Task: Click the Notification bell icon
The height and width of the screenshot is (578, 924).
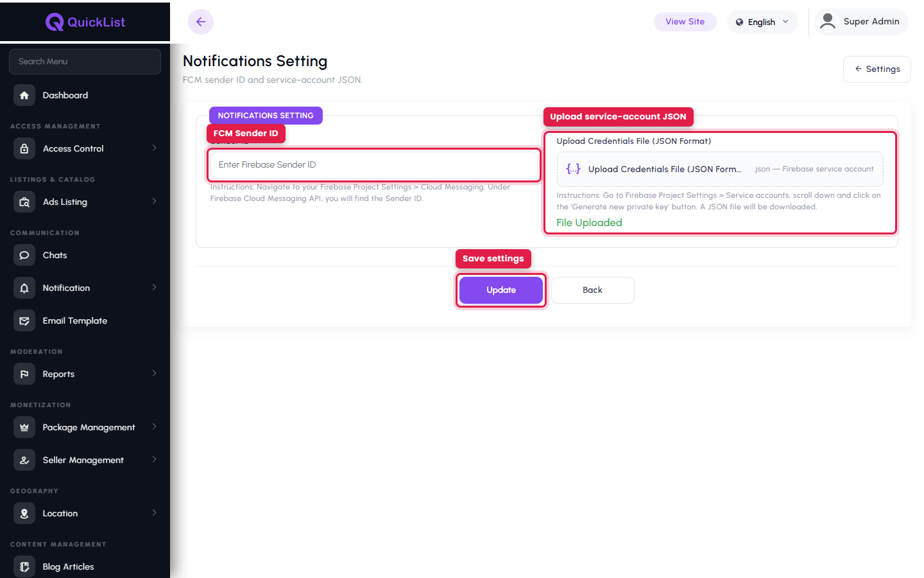Action: tap(24, 288)
